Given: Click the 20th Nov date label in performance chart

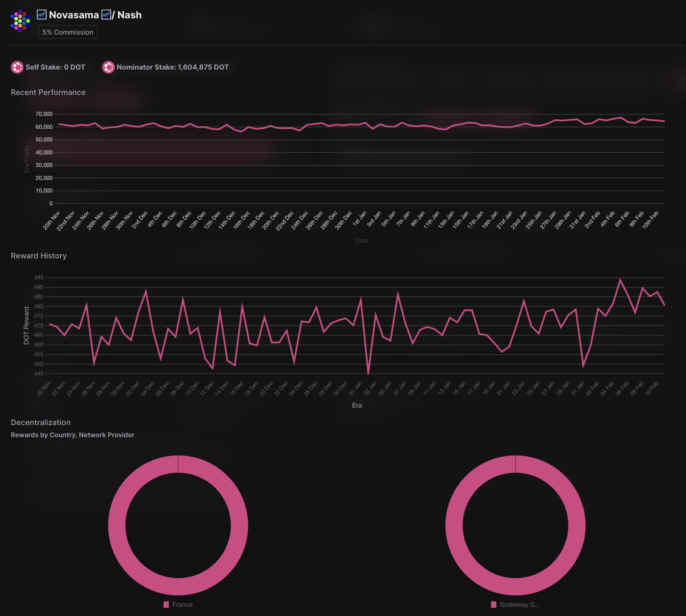Looking at the screenshot, I should pos(51,220).
